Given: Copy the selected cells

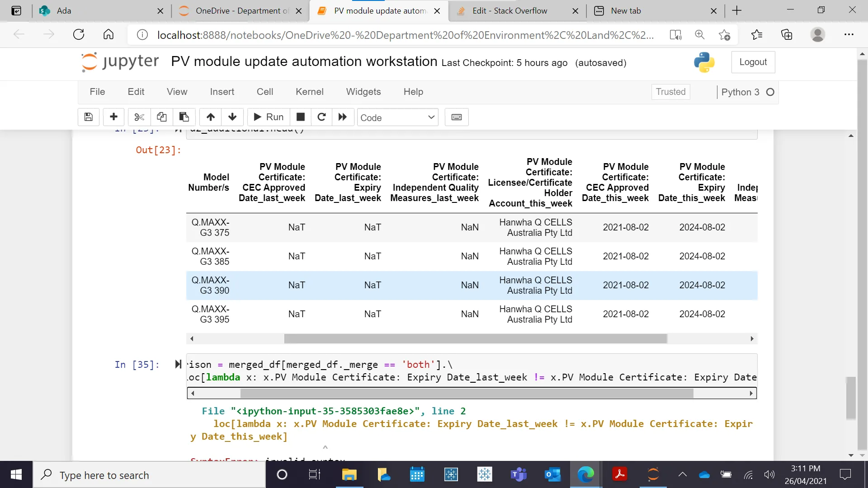Looking at the screenshot, I should 161,117.
